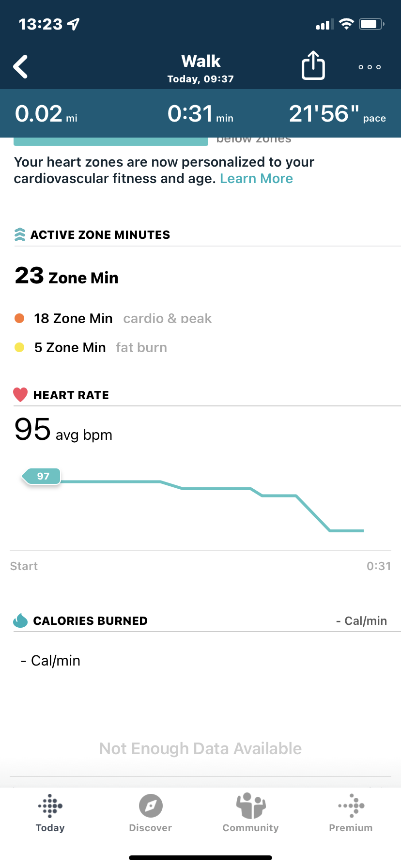
Task: Open the three-dot overflow menu
Action: coord(369,68)
